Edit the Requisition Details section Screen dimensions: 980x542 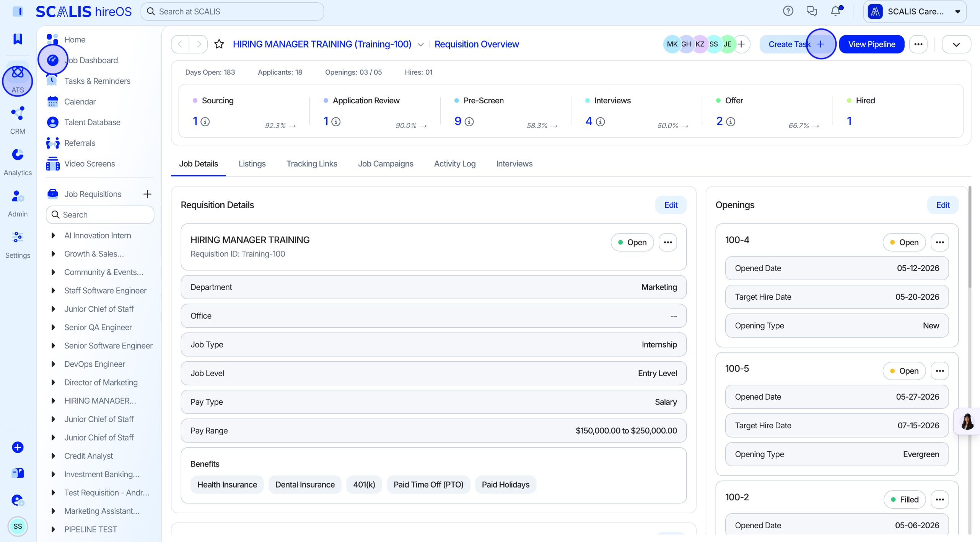(671, 205)
